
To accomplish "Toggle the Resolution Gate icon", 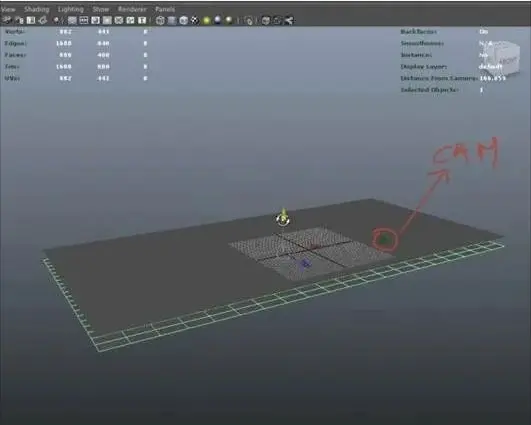I will click(95, 21).
